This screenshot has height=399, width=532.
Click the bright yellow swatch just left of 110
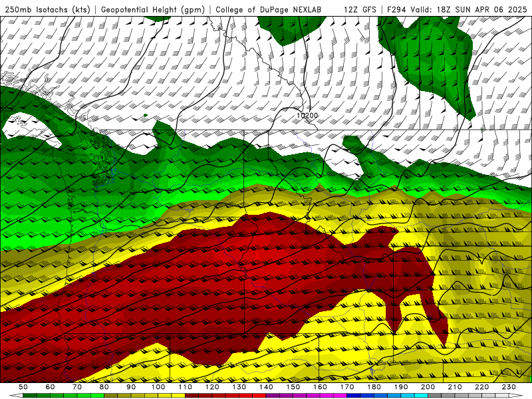pos(178,396)
